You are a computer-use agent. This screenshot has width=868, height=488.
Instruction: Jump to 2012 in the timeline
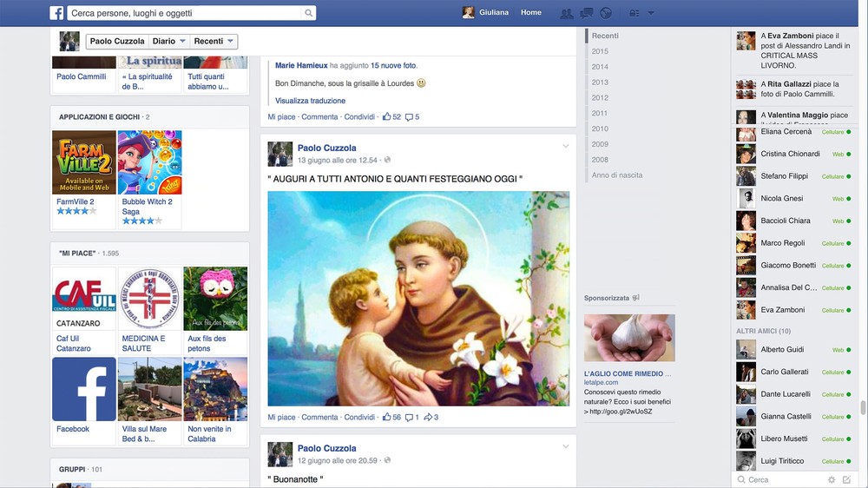[x=600, y=97]
